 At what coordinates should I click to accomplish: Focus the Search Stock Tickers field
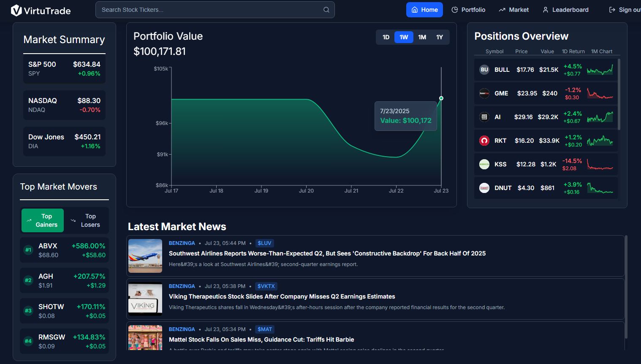215,10
